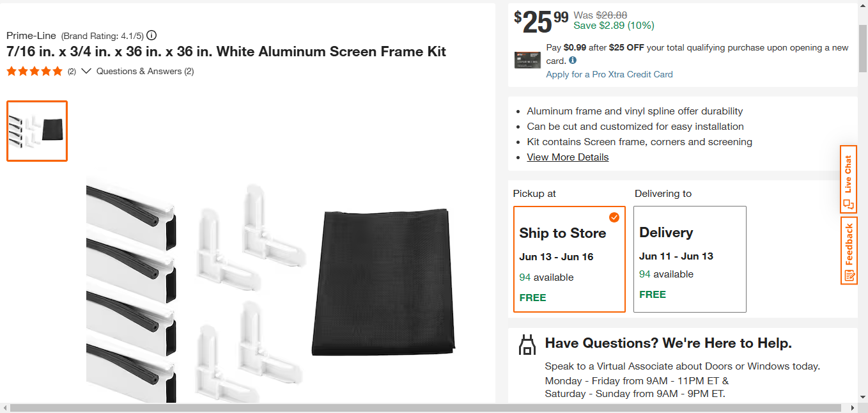The image size is (868, 413).
Task: Click the brand rating info icon
Action: 151,35
